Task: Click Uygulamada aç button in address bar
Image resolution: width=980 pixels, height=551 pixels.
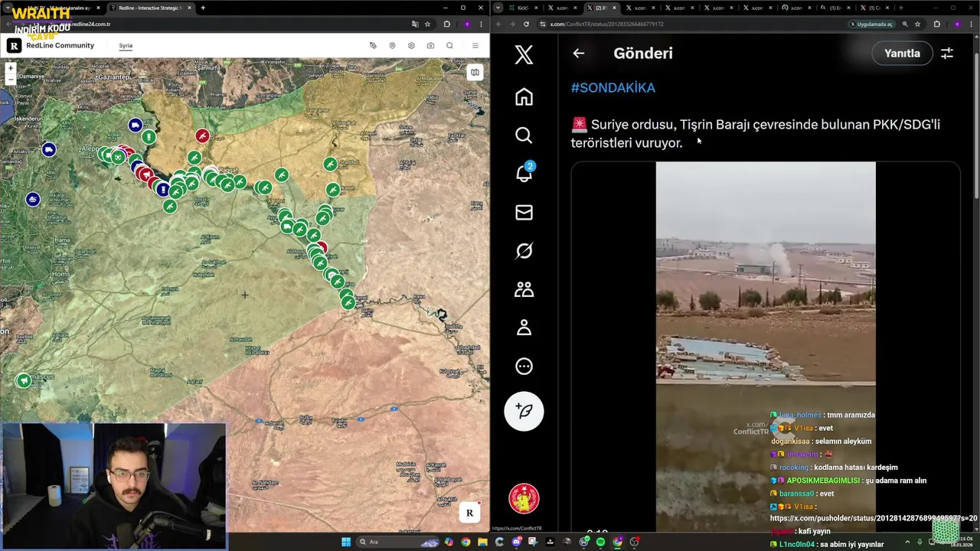Action: (x=871, y=24)
